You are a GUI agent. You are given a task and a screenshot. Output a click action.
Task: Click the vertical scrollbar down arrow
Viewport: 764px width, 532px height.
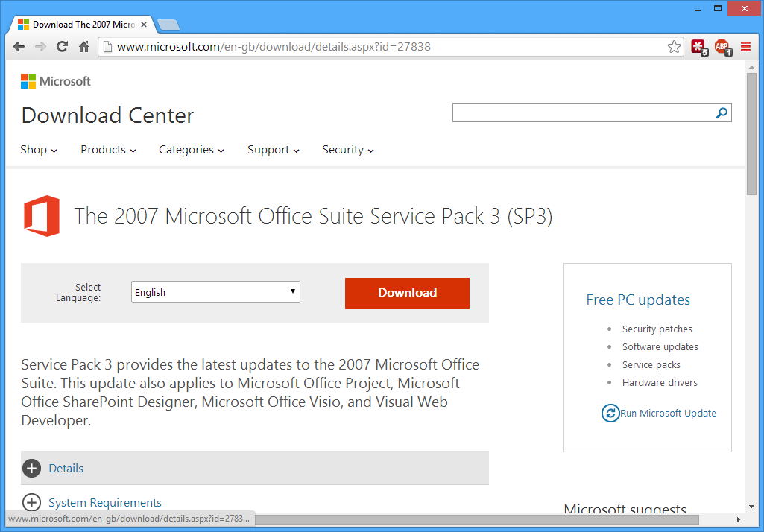pos(751,507)
